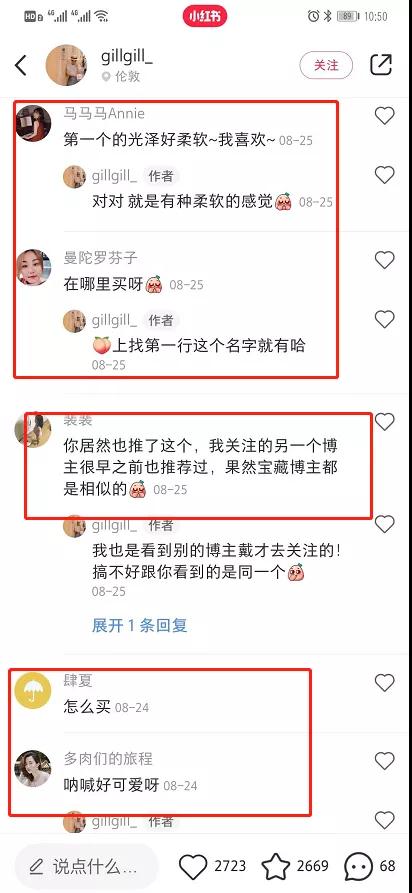This screenshot has height=893, width=412.
Task: Open 多肉们的旅程 avatar photo
Action: [x=33, y=768]
